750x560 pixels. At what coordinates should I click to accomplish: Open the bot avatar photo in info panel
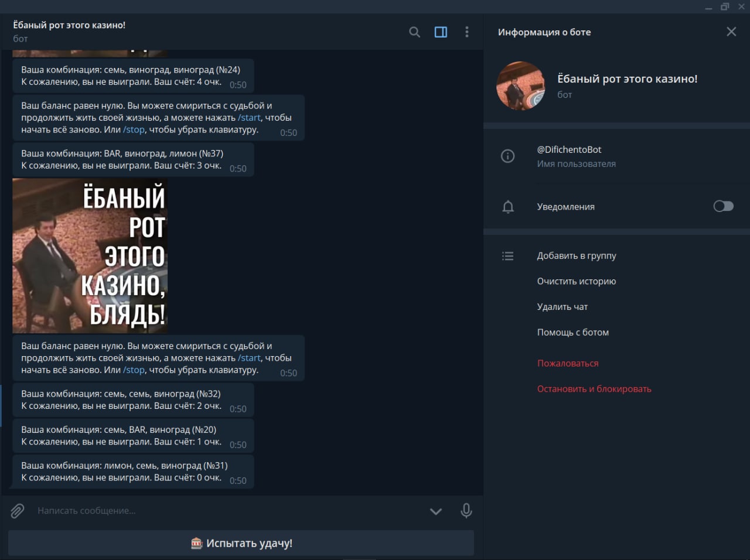521,86
